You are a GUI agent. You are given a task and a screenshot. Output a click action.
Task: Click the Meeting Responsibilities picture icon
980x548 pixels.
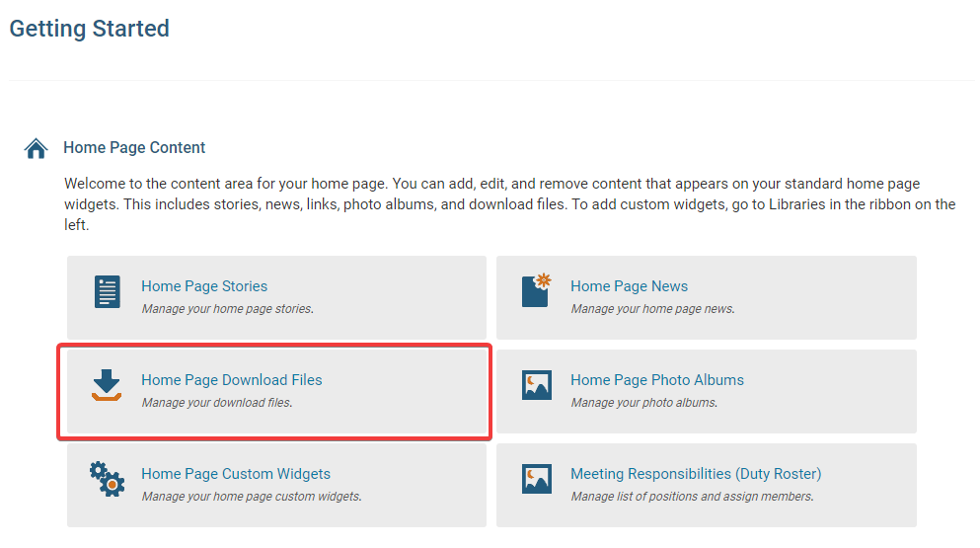536,479
